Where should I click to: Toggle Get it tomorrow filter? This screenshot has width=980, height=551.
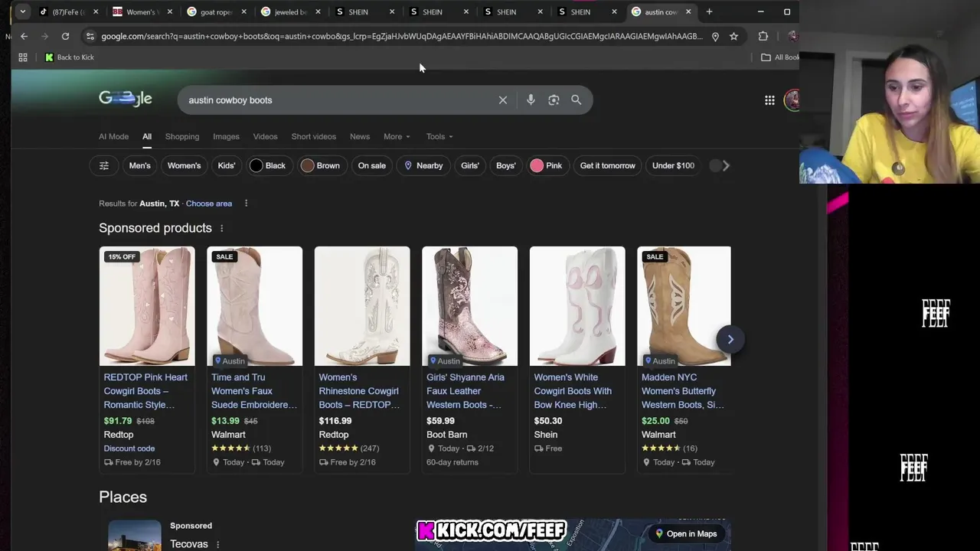[607, 165]
